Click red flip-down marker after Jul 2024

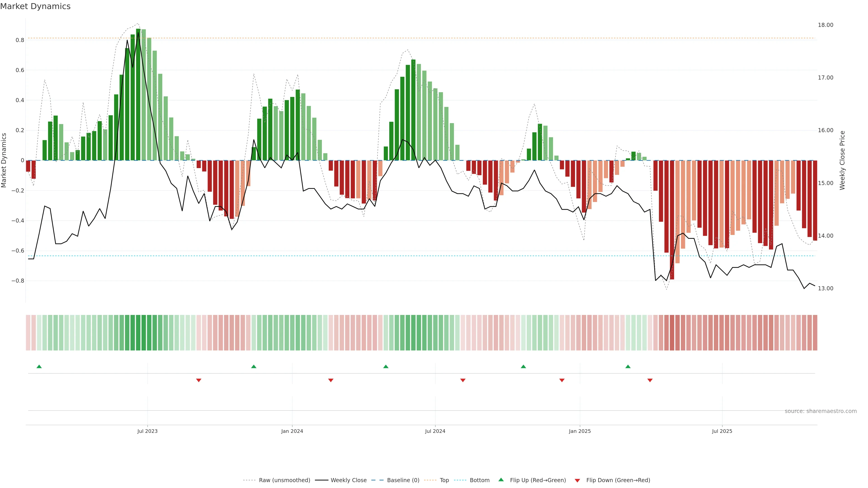(463, 380)
